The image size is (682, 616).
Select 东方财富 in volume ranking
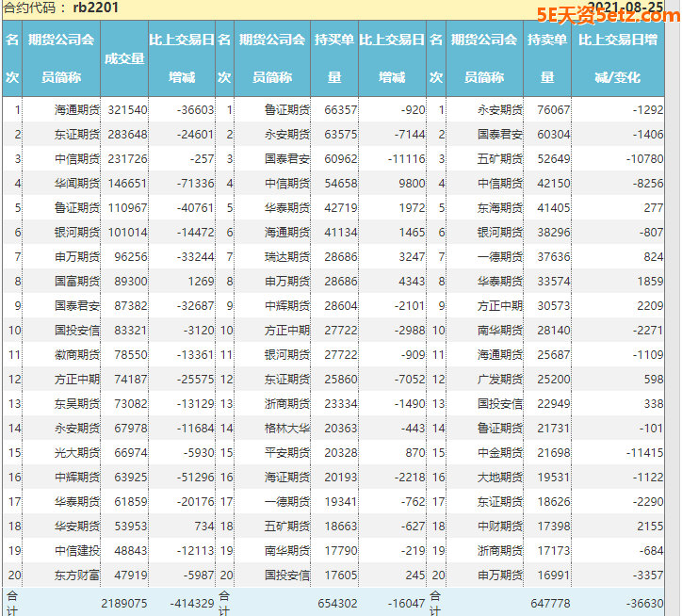coord(77,575)
